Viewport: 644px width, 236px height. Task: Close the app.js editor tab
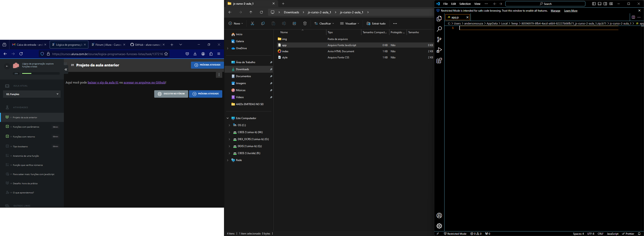tap(467, 17)
